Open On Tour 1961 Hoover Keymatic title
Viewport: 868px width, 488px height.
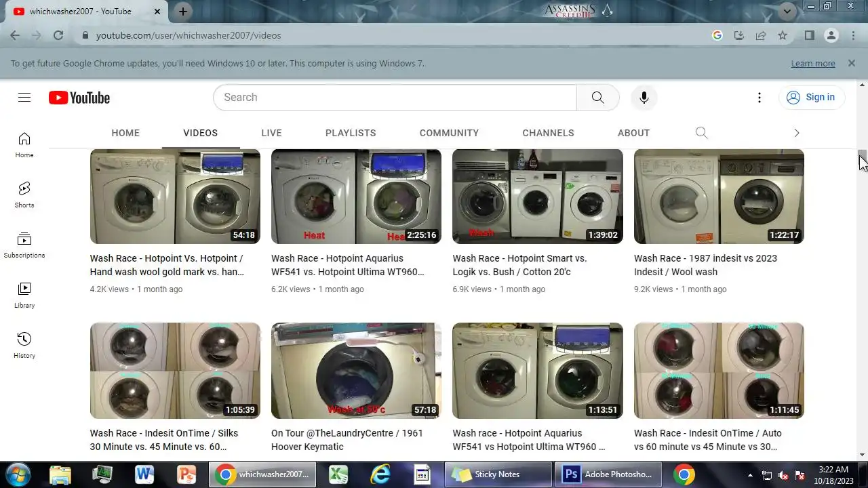tap(347, 440)
